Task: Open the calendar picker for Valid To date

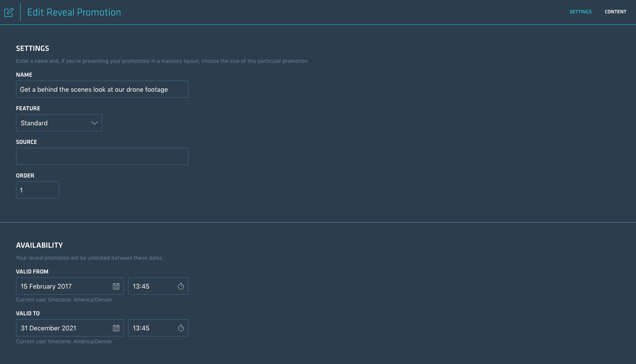Action: point(116,327)
